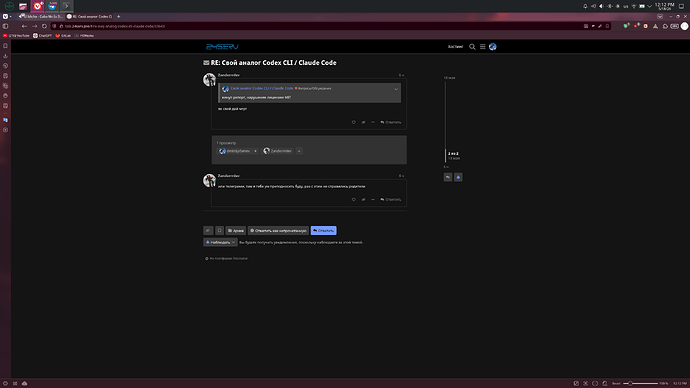The height and width of the screenshot is (388, 690).
Task: Open the Downloads panel in the sidebar
Action: click(x=5, y=56)
